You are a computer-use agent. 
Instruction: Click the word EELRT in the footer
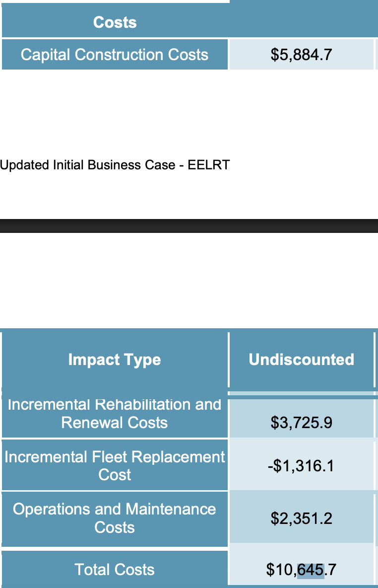(x=208, y=165)
